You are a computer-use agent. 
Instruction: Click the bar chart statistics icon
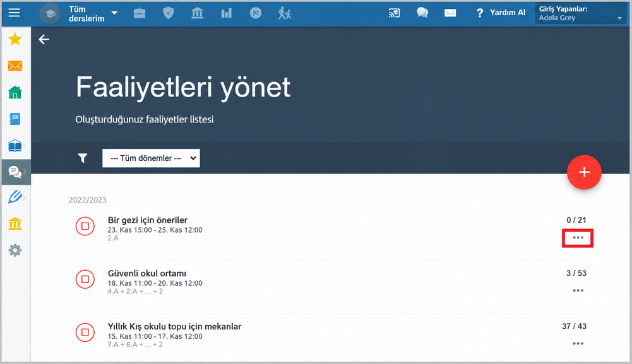(227, 13)
